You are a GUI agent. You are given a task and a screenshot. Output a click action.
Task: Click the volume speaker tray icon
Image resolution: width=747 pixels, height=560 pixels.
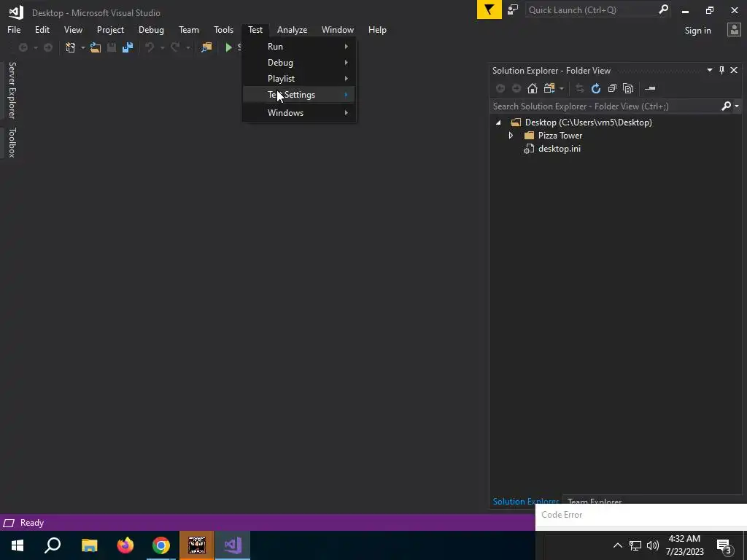click(653, 545)
